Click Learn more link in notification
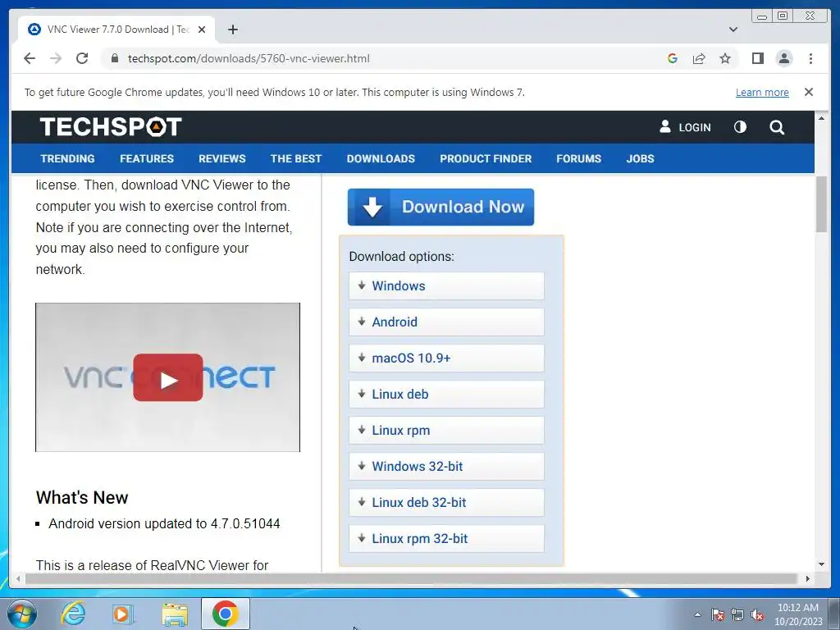 coord(762,92)
